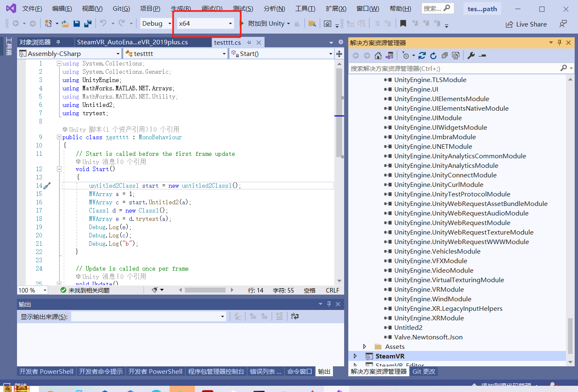Click the wrench Properties icon in Solution Explorer
This screenshot has height=392, width=578.
point(471,56)
